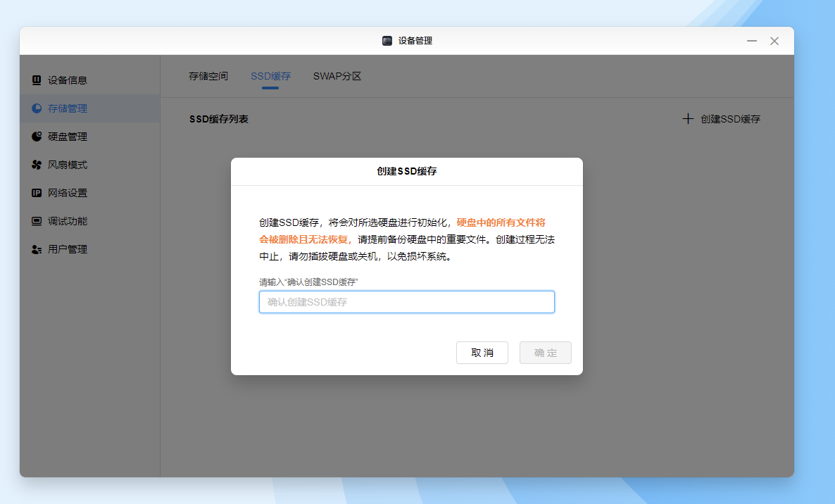Click the 调试功能 monitor icon
The height and width of the screenshot is (504, 835).
pos(37,221)
